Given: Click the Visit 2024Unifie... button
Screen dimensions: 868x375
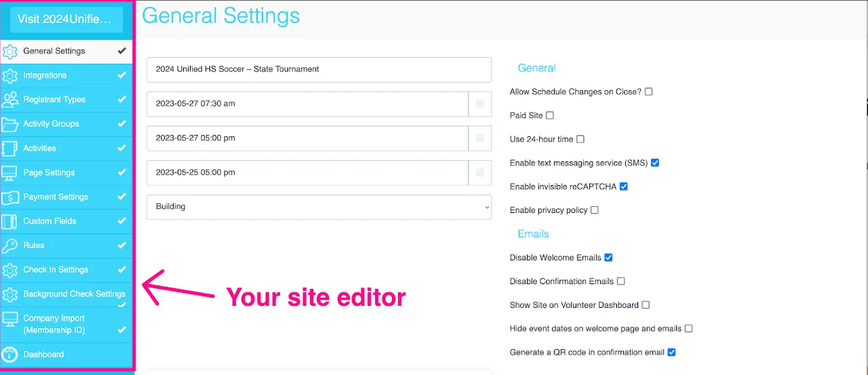Looking at the screenshot, I should click(66, 19).
